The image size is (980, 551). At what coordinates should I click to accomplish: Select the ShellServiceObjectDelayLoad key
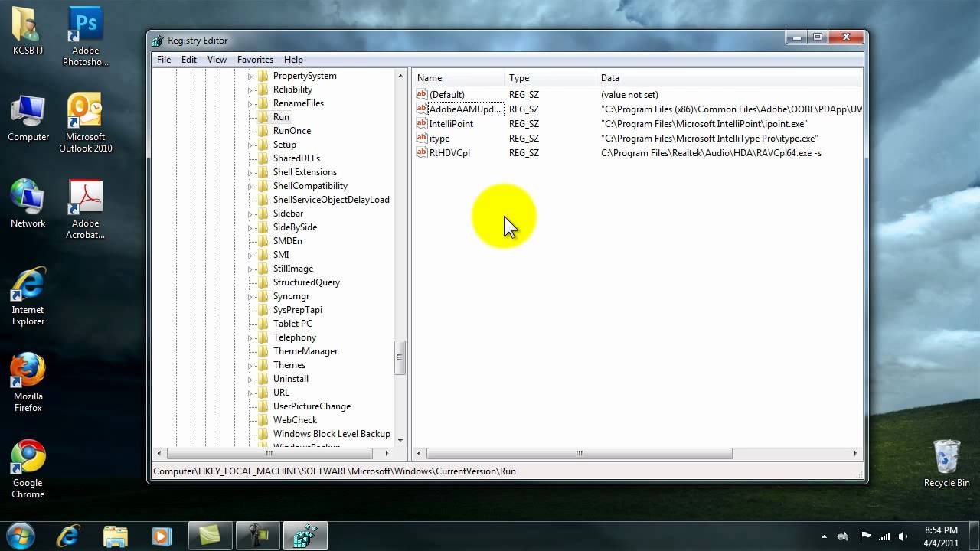332,200
